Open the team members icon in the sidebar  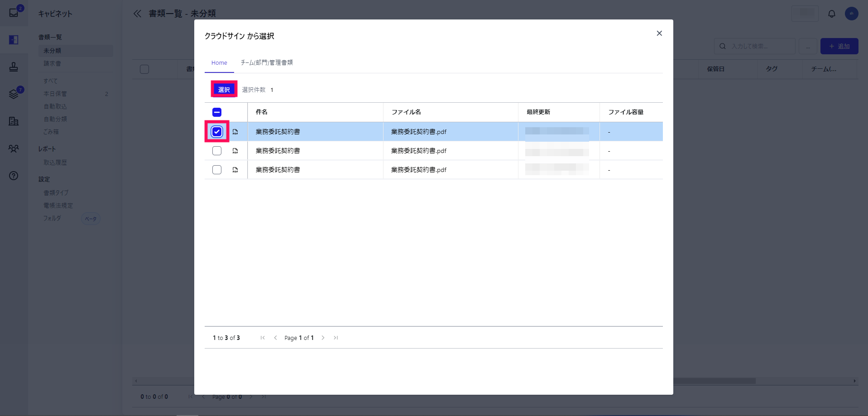(x=14, y=148)
